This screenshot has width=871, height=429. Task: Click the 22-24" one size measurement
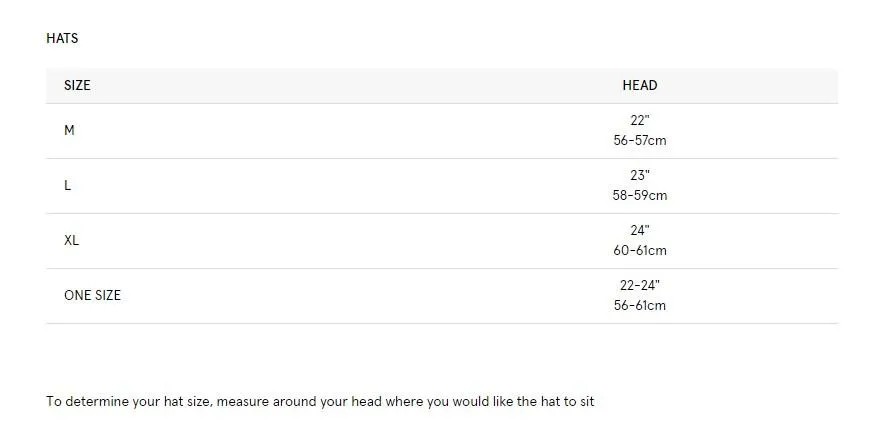click(639, 285)
